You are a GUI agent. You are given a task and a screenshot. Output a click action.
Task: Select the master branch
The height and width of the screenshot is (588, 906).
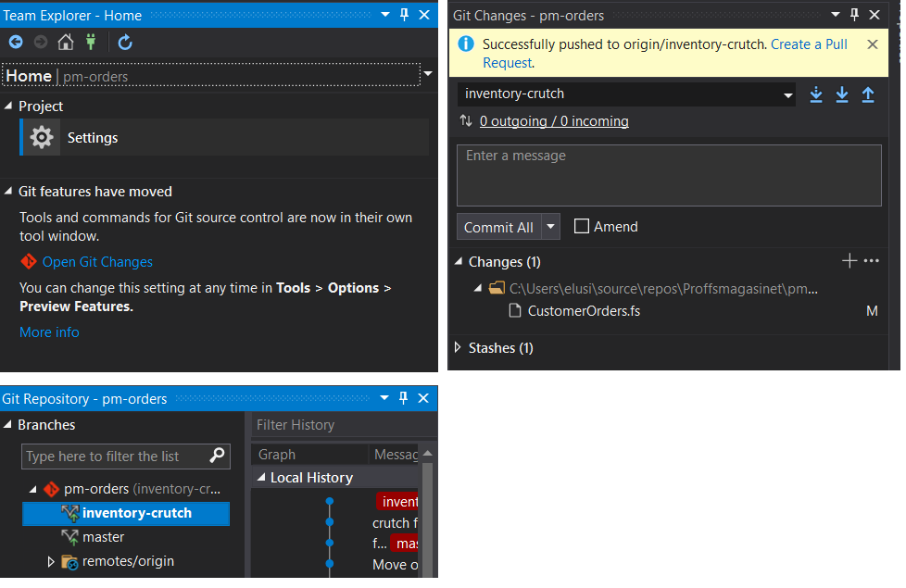point(103,537)
